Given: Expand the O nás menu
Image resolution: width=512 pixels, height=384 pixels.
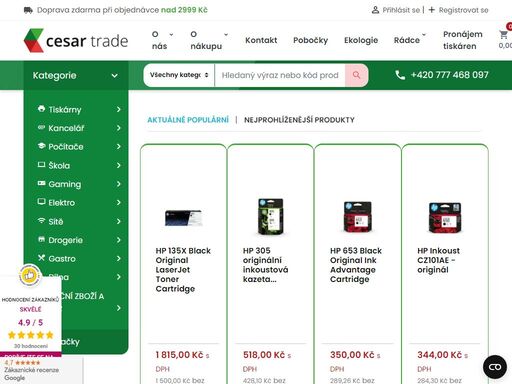Looking at the screenshot, I should click(x=163, y=40).
